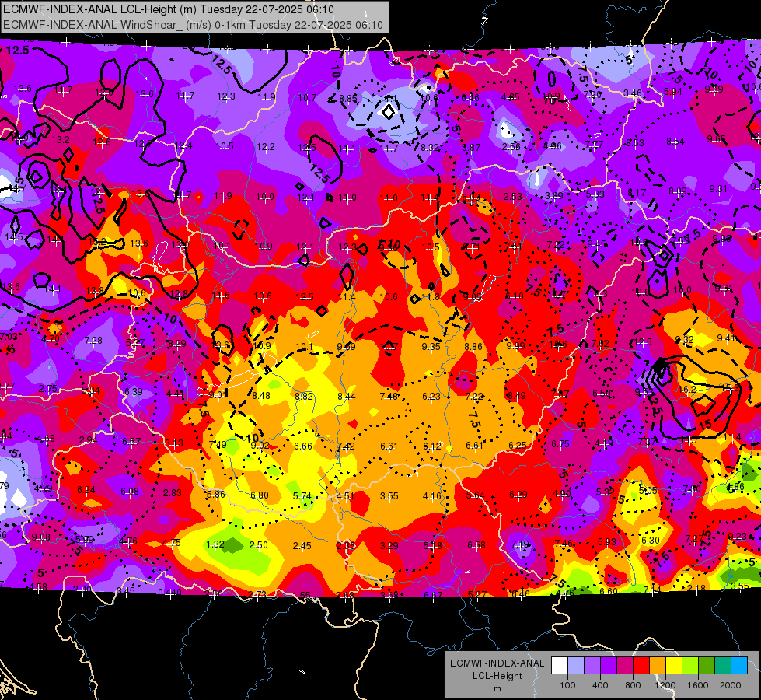Click the legend value 400
The height and width of the screenshot is (700, 761).
[x=600, y=685]
